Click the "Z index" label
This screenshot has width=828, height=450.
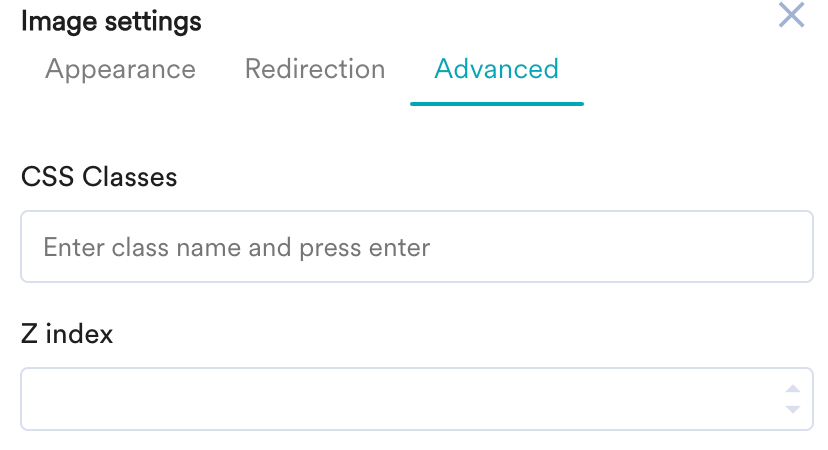67,334
